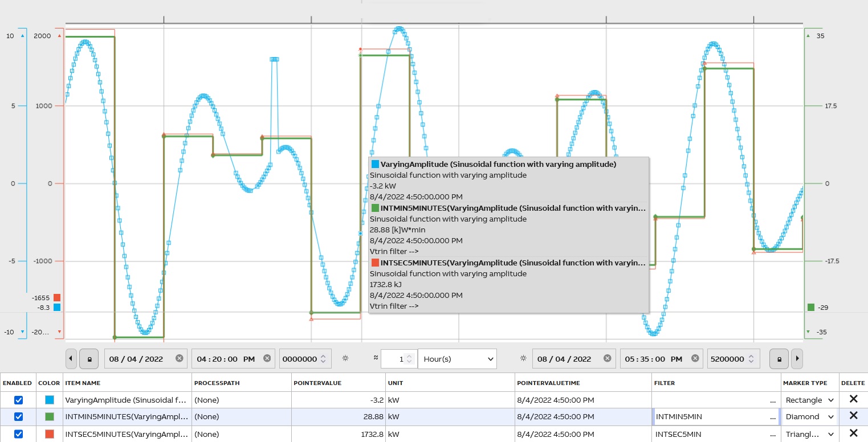The height and width of the screenshot is (442, 868).
Task: Open marker type dropdown showing Diamond
Action: tap(810, 416)
